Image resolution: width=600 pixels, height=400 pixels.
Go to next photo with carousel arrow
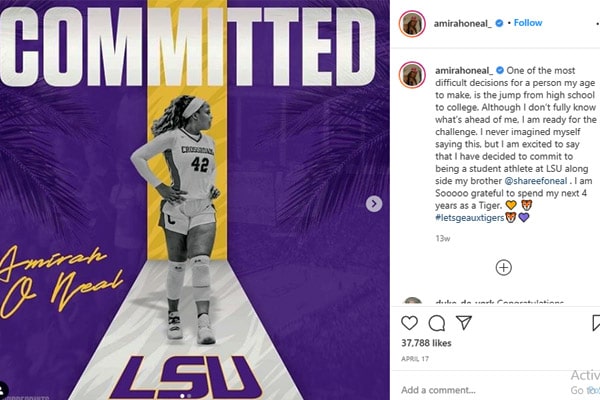click(x=374, y=204)
